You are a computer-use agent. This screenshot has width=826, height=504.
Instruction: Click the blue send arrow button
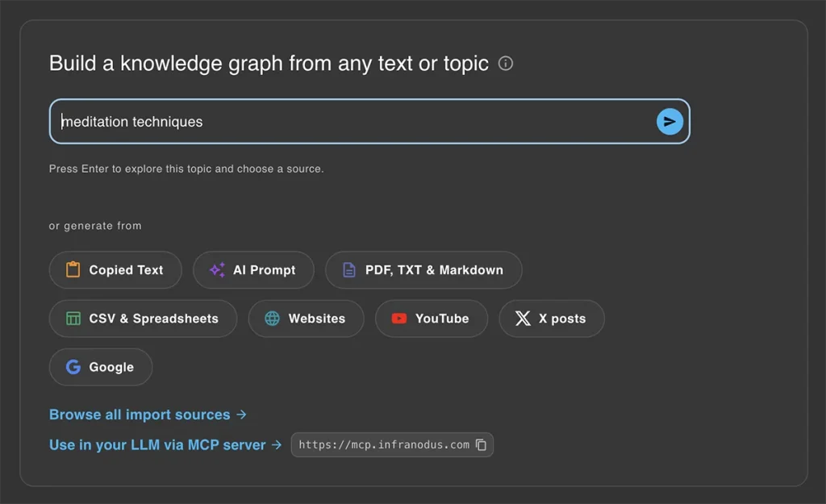[670, 122]
